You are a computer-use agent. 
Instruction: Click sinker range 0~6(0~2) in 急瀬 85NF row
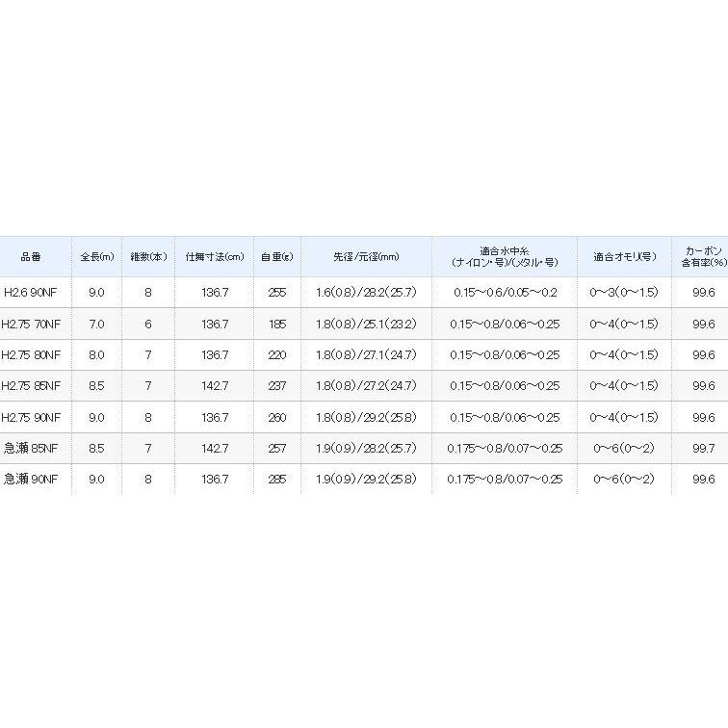coord(624,448)
